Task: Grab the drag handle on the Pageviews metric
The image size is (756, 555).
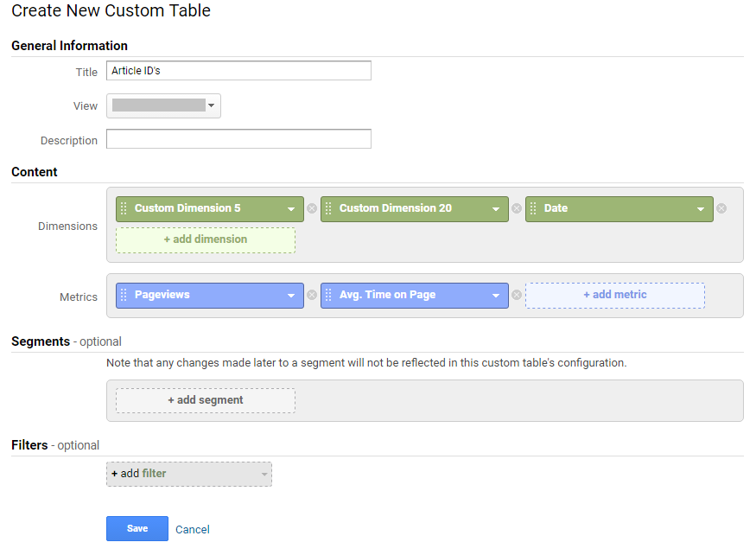Action: (124, 295)
